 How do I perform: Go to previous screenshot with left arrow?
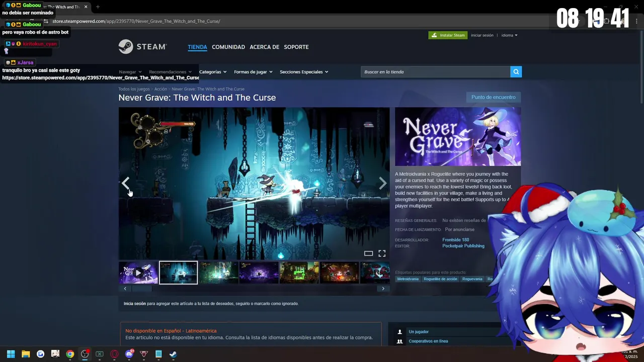(x=125, y=184)
